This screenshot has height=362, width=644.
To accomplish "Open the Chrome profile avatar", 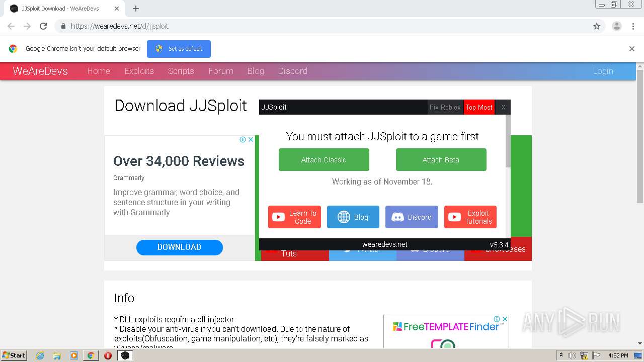I will pyautogui.click(x=616, y=26).
